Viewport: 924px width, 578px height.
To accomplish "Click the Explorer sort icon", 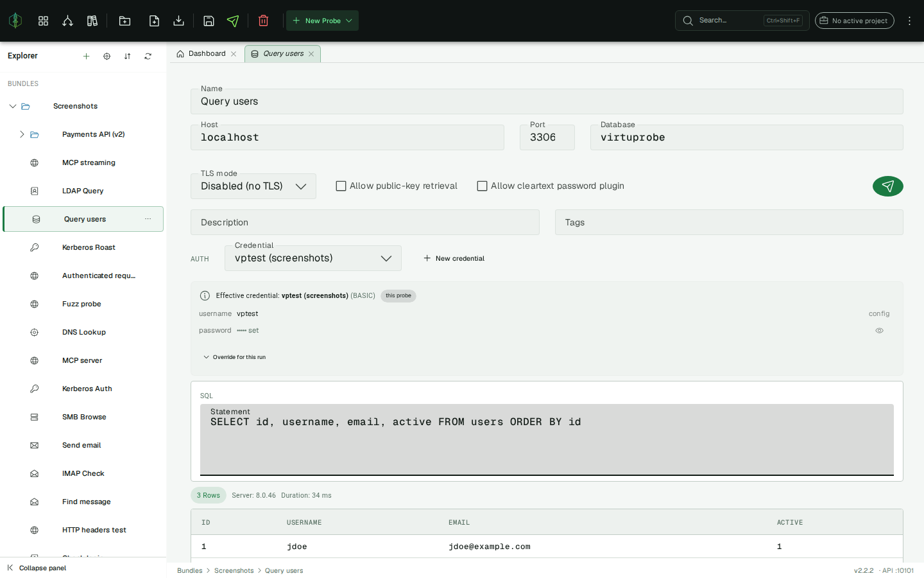I will click(127, 56).
